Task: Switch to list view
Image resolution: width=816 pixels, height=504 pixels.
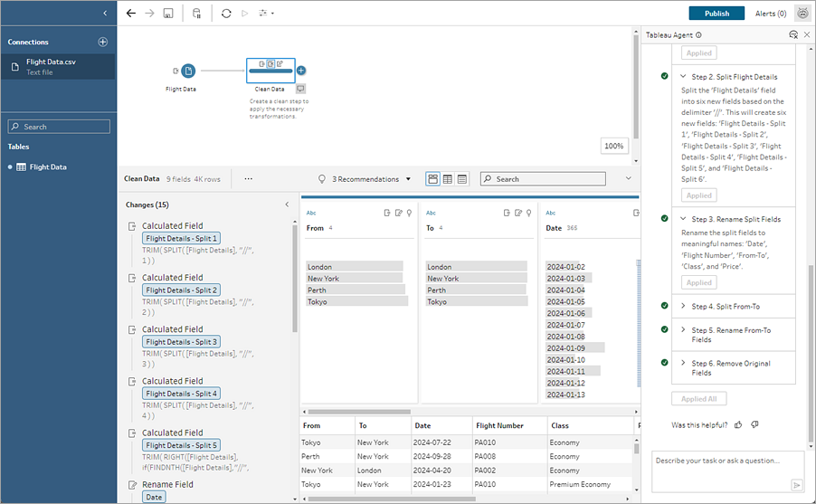Action: coord(461,179)
